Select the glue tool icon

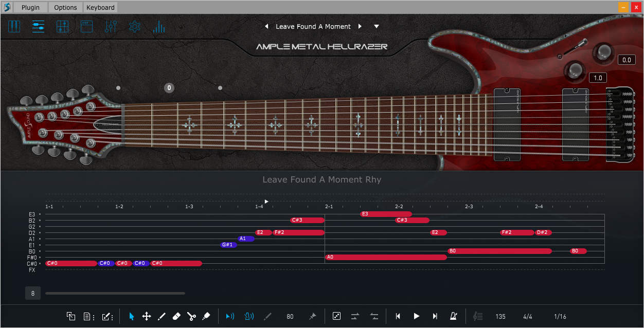(206, 316)
